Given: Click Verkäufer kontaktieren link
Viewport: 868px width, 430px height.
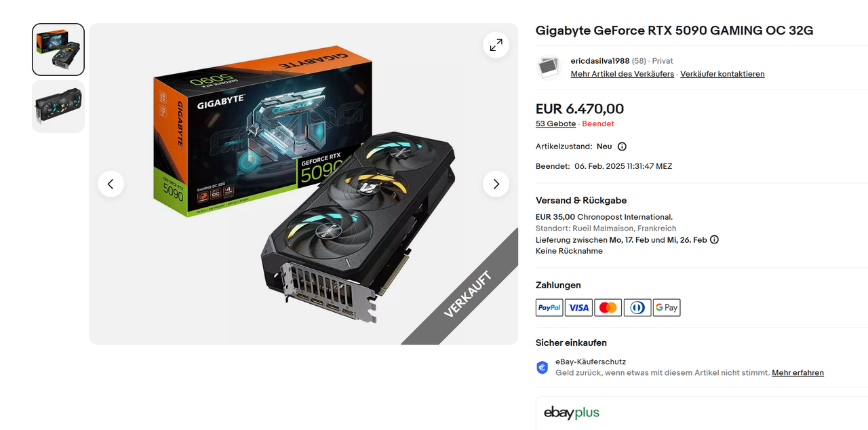Looking at the screenshot, I should (x=722, y=74).
